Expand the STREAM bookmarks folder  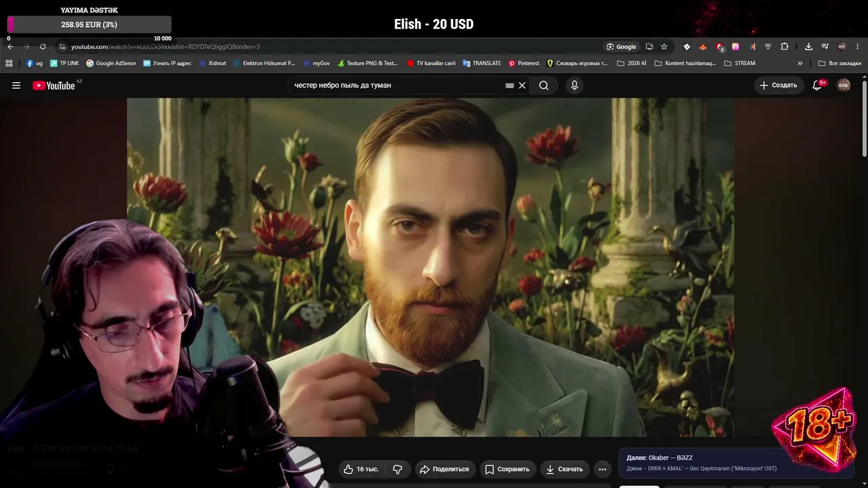pyautogui.click(x=739, y=63)
